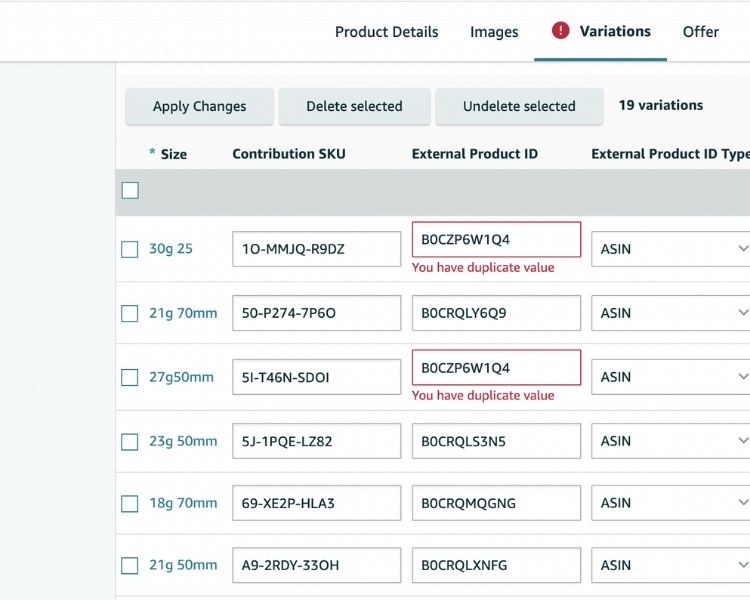Screen dimensions: 750x600
Task: Click the SKU field A9-2RDY-33OH
Action: click(317, 565)
